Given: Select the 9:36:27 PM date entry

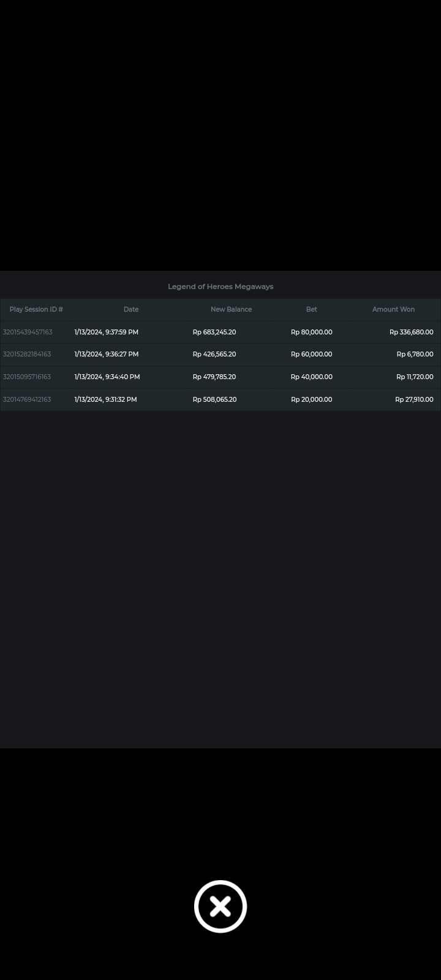Looking at the screenshot, I should click(106, 354).
